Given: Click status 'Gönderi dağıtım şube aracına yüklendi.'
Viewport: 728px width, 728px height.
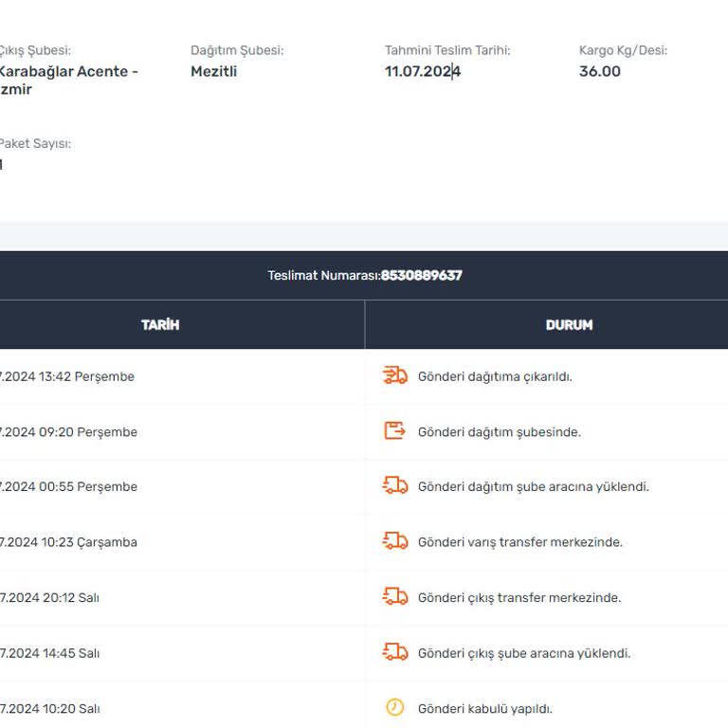Looking at the screenshot, I should [534, 486].
